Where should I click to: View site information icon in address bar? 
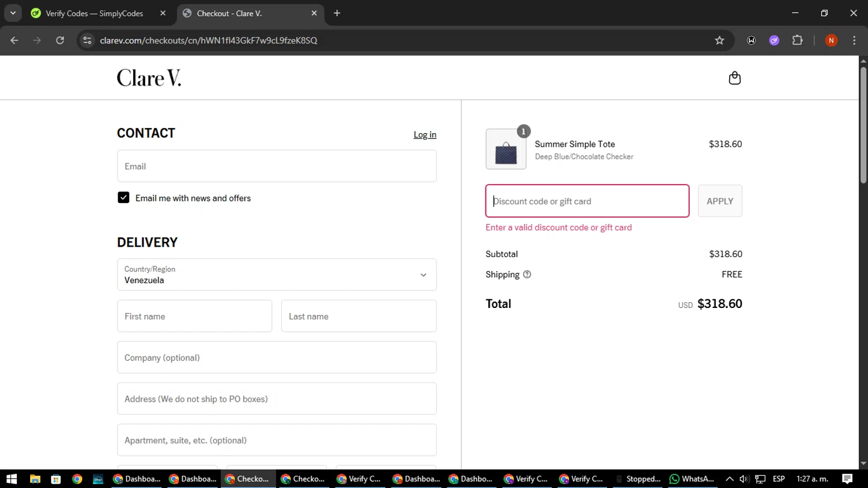coord(87,41)
